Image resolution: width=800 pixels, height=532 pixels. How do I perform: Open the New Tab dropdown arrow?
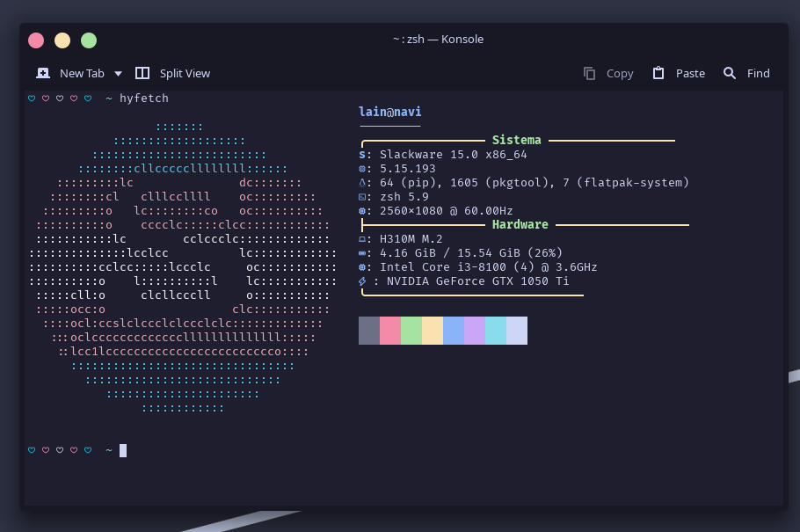point(118,73)
